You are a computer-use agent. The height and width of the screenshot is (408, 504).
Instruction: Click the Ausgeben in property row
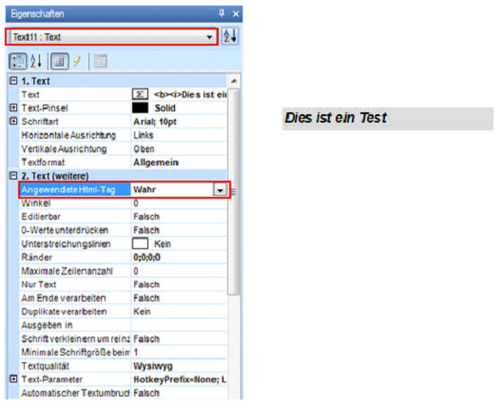(x=123, y=325)
